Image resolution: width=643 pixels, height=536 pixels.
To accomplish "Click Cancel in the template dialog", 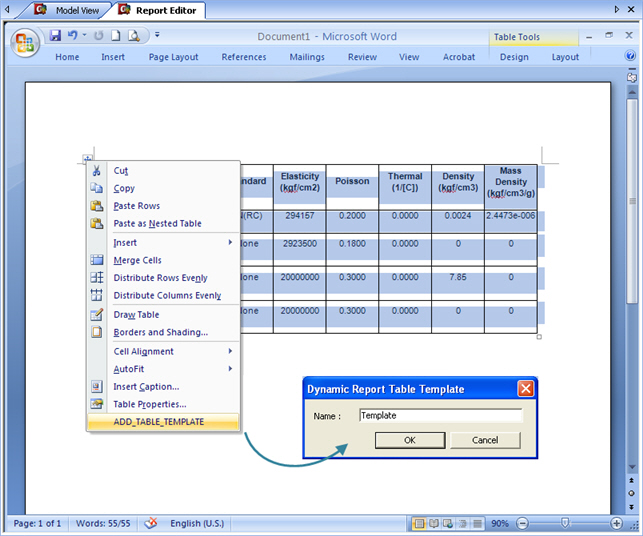I will 484,440.
